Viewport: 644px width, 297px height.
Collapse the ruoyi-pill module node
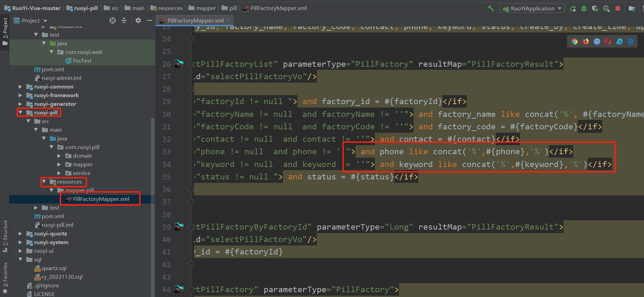[20, 112]
